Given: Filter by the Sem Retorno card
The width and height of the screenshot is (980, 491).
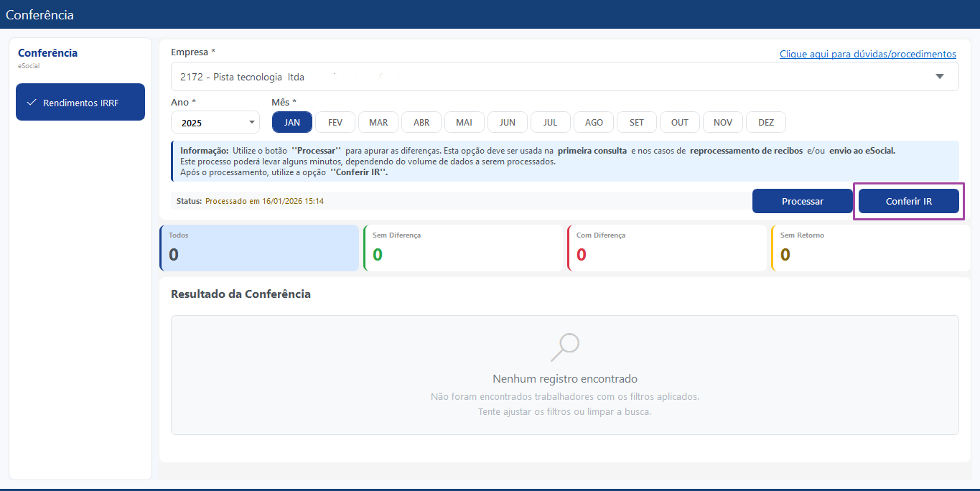Looking at the screenshot, I should pyautogui.click(x=871, y=248).
